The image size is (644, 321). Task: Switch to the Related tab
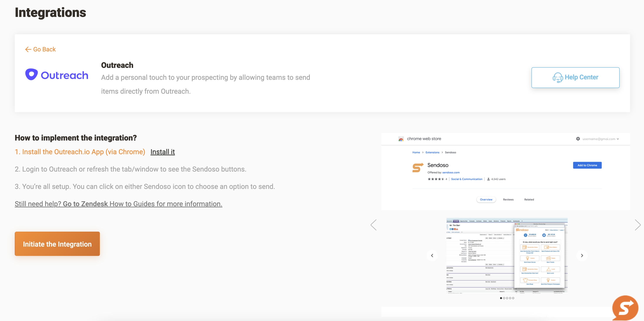point(529,200)
